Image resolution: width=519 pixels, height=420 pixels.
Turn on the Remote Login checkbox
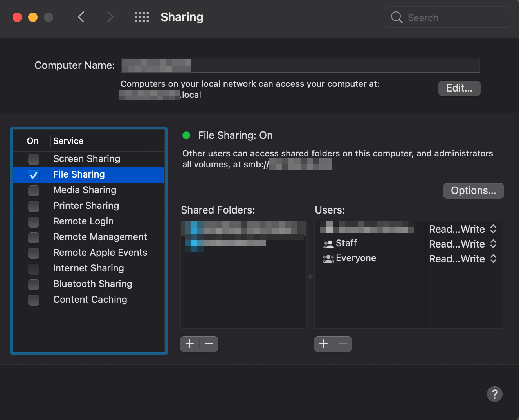34,222
